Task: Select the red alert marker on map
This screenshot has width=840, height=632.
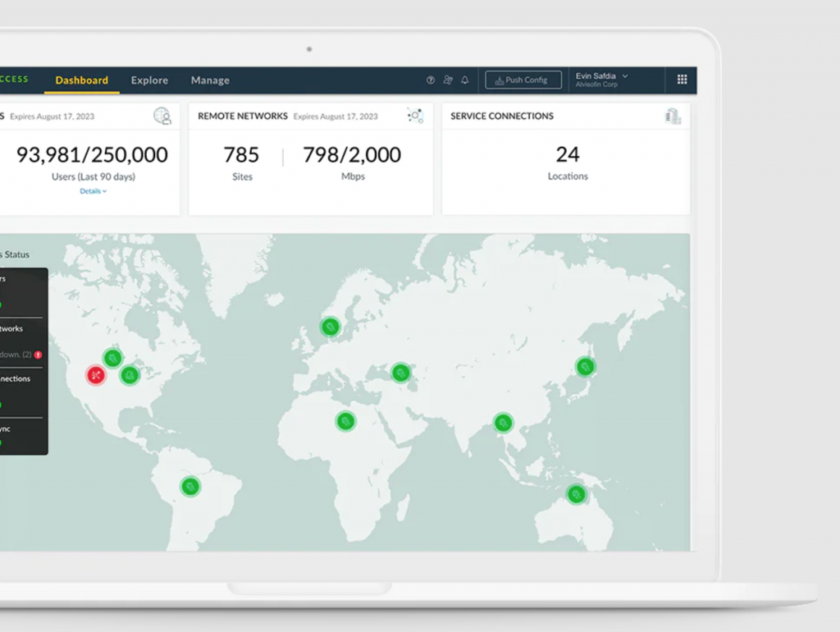Action: coord(97,375)
